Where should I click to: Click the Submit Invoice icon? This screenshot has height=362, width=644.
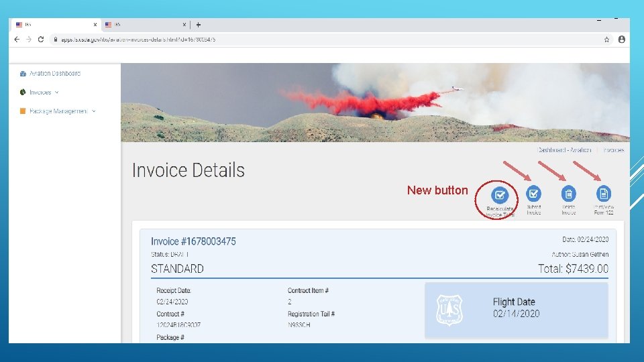click(533, 193)
